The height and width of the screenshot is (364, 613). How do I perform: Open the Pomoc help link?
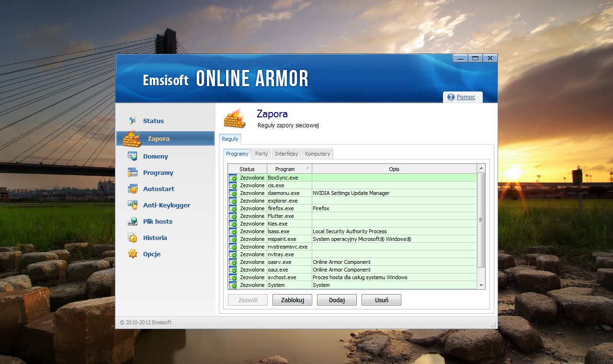tap(466, 97)
